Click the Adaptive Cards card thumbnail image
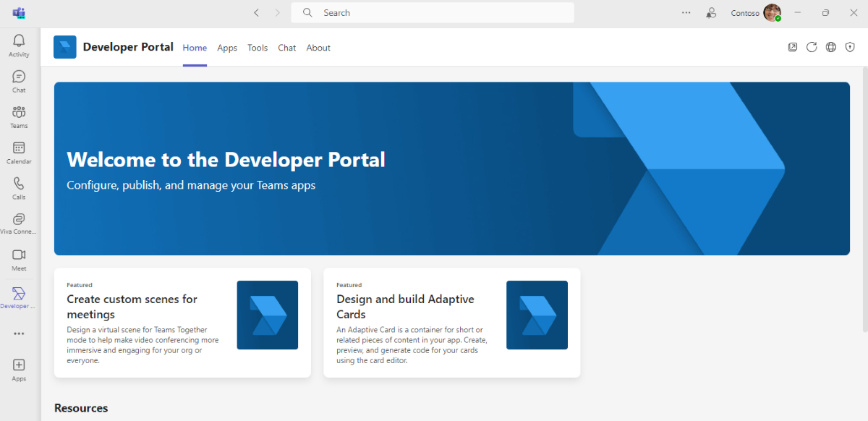 coord(537,315)
